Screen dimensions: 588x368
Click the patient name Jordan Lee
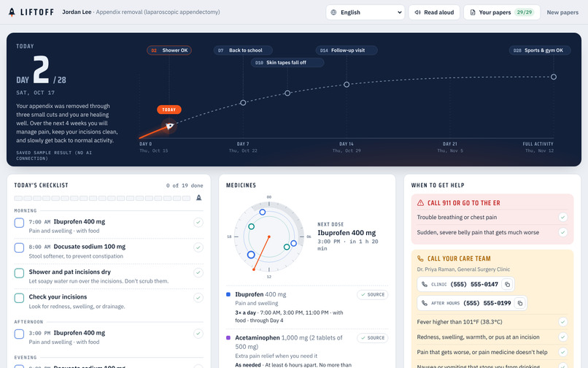pos(77,12)
